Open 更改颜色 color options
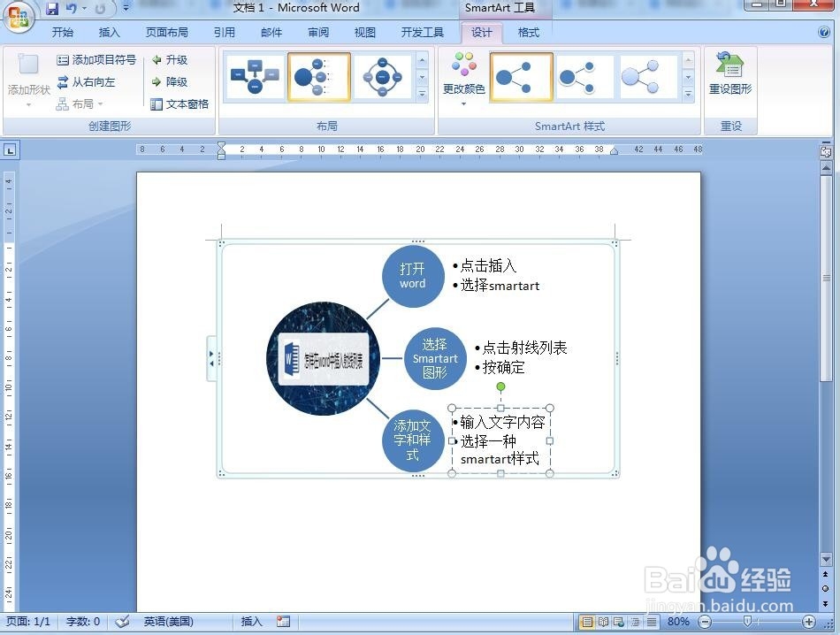 coord(464,80)
